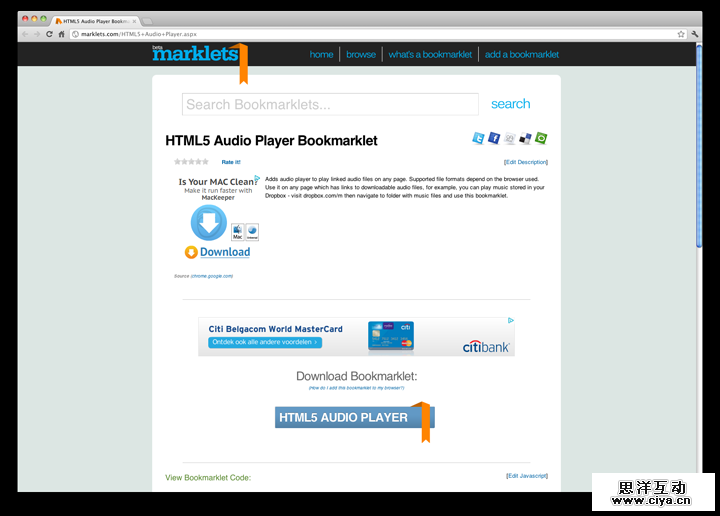
Task: Click the Delicious checkered share icon
Action: pos(525,138)
